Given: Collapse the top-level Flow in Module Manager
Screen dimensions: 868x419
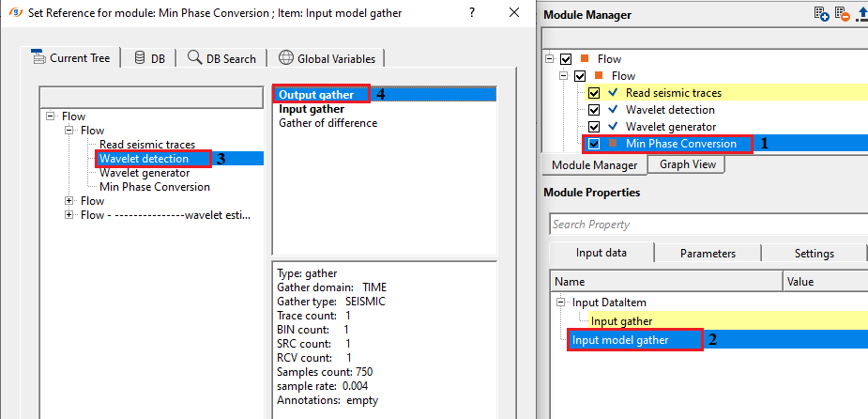Looking at the screenshot, I should click(550, 59).
